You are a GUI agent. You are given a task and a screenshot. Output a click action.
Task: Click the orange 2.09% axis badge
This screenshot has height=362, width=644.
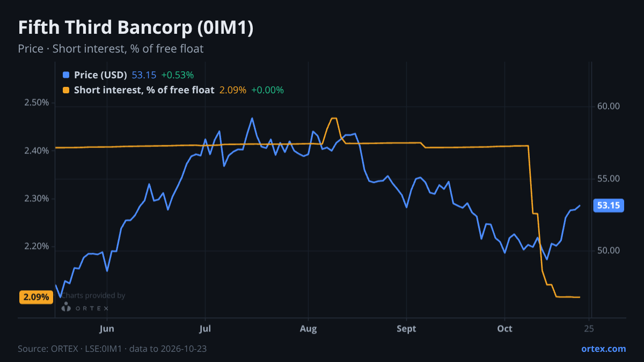[36, 297]
